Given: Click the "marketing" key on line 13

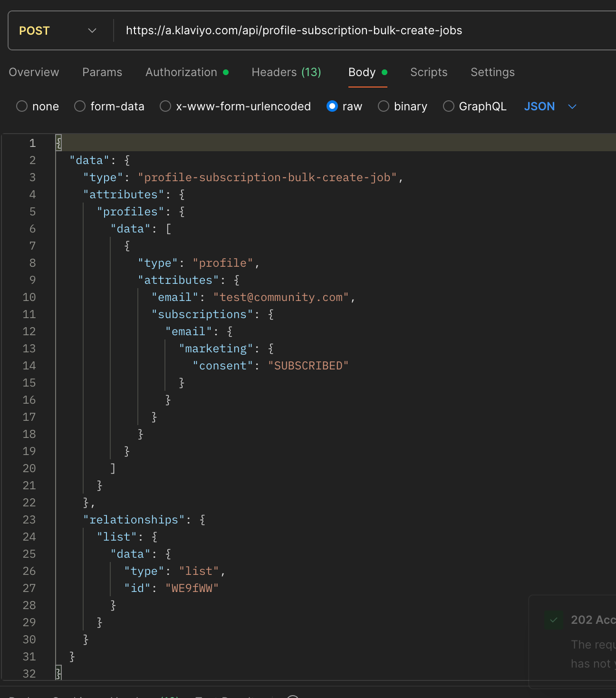Looking at the screenshot, I should (x=216, y=349).
